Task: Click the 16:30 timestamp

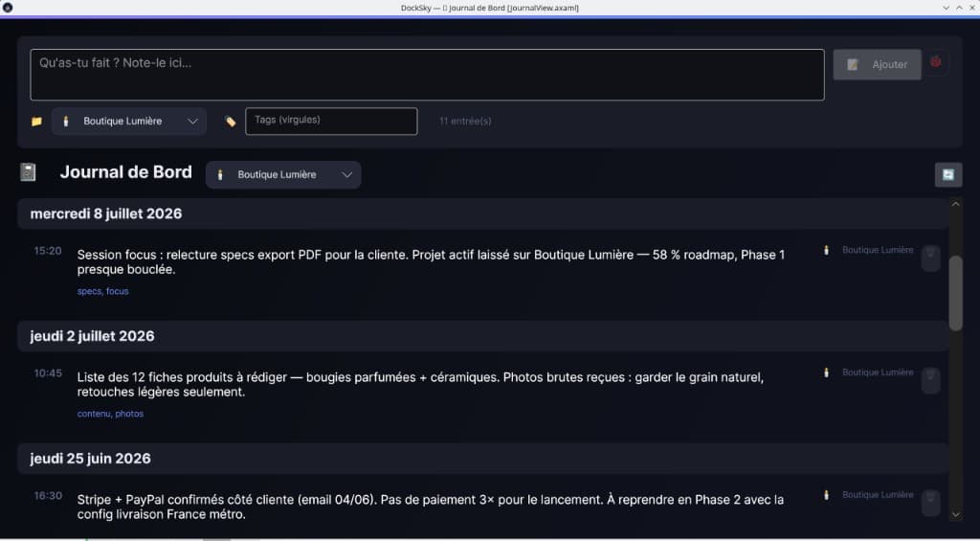Action: (48, 497)
